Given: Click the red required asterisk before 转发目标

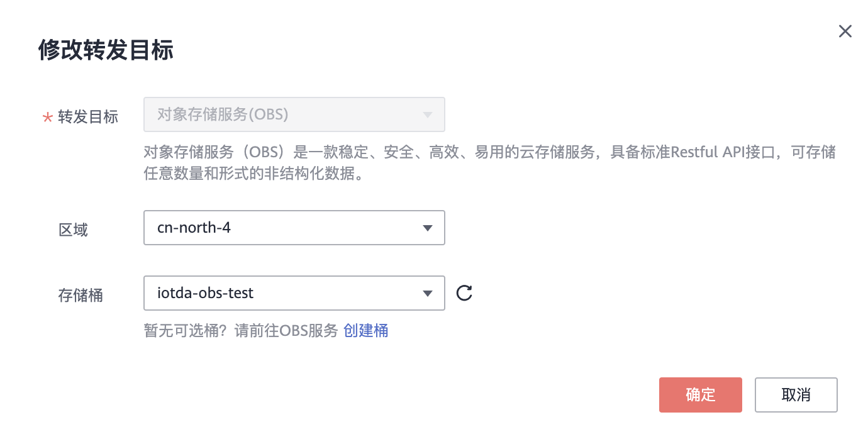Looking at the screenshot, I should coord(47,118).
